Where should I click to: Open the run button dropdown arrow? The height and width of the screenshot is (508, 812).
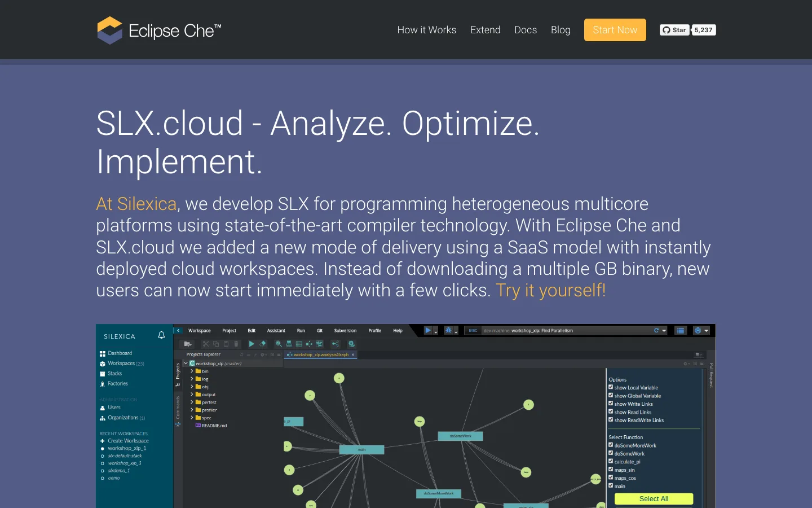436,332
